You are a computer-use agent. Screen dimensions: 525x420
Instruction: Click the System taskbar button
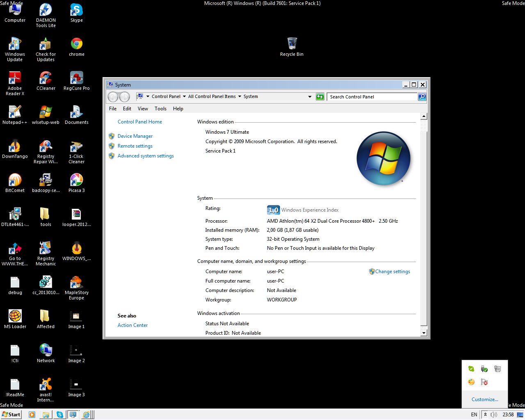(73, 415)
